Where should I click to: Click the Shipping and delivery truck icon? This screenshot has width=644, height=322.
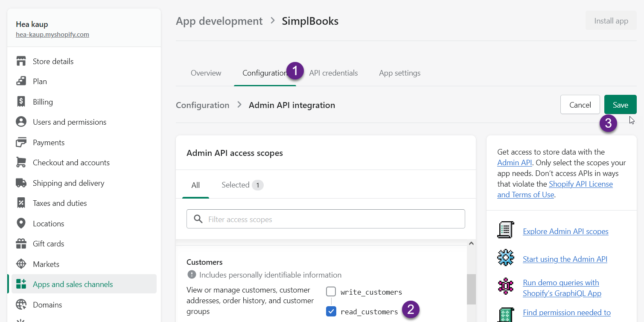(x=21, y=183)
